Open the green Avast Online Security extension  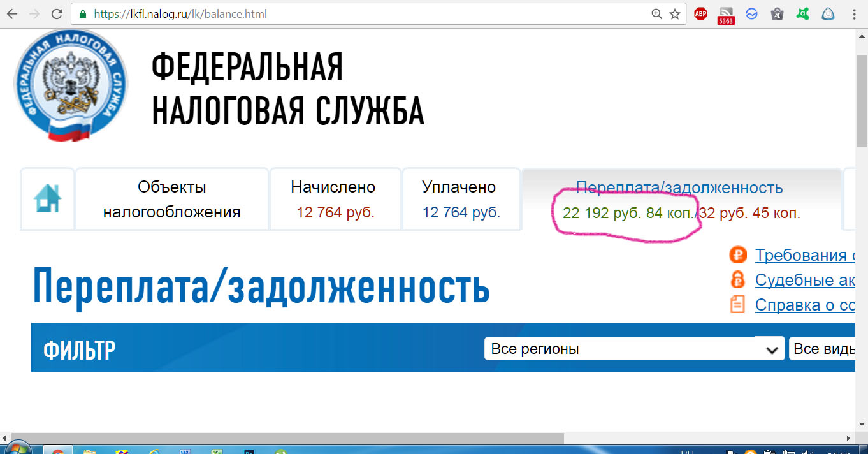click(802, 14)
